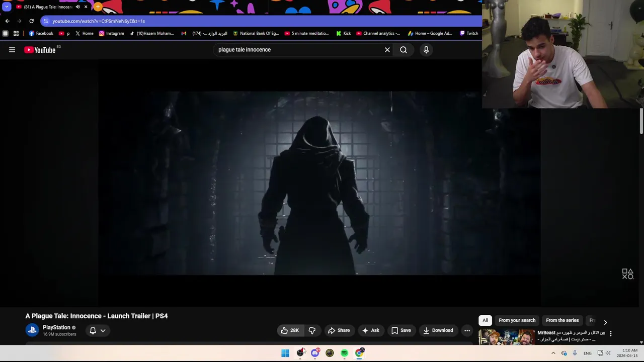Open the National Bank Of Egypt bookmark
644x362 pixels.
[x=256, y=34]
